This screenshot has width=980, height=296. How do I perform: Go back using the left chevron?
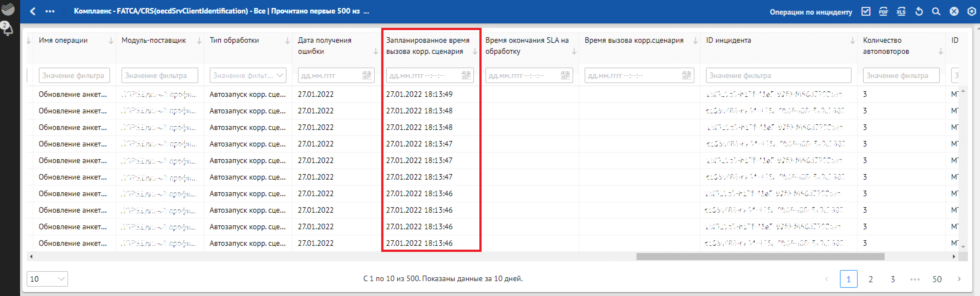click(33, 11)
